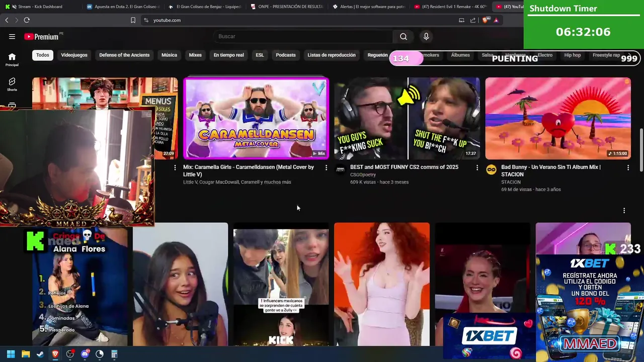The width and height of the screenshot is (644, 362).
Task: Open CSGOpoetry channel avatar
Action: coord(341,170)
